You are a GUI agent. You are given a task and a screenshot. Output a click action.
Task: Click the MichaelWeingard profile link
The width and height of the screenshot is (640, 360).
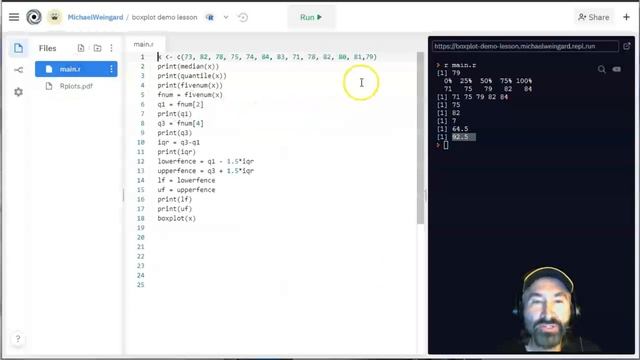click(x=95, y=18)
